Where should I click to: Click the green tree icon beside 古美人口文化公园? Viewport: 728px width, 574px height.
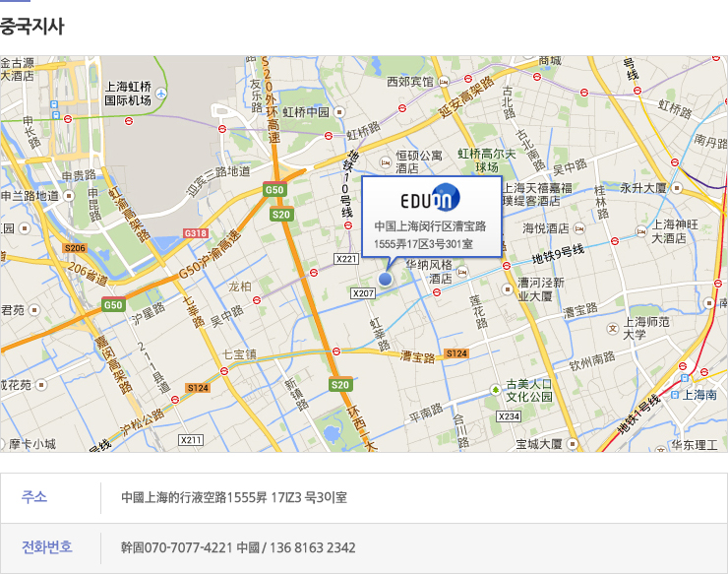pyautogui.click(x=496, y=390)
